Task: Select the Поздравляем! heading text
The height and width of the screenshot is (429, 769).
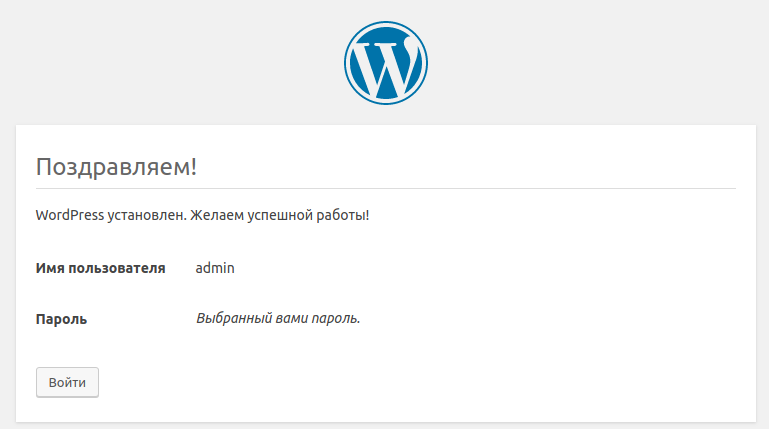Action: click(x=116, y=167)
